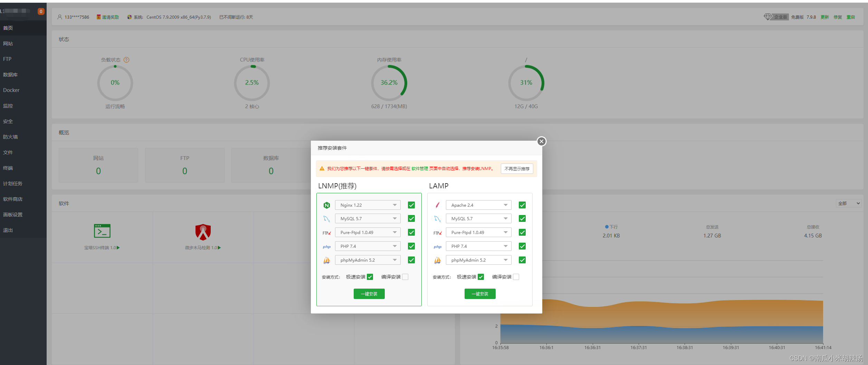Screen dimensions: 868x365
Task: Click 退出 in the sidebar
Action: pyautogui.click(x=23, y=230)
